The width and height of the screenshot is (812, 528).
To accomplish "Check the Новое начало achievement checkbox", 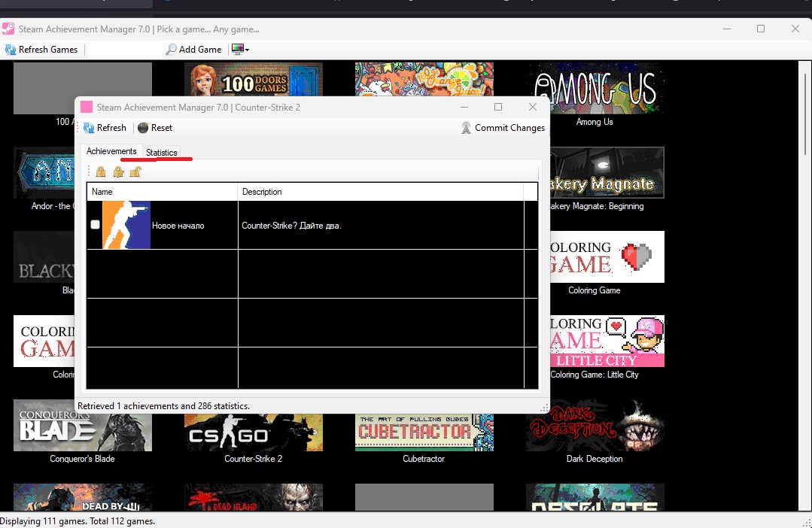I will point(96,225).
